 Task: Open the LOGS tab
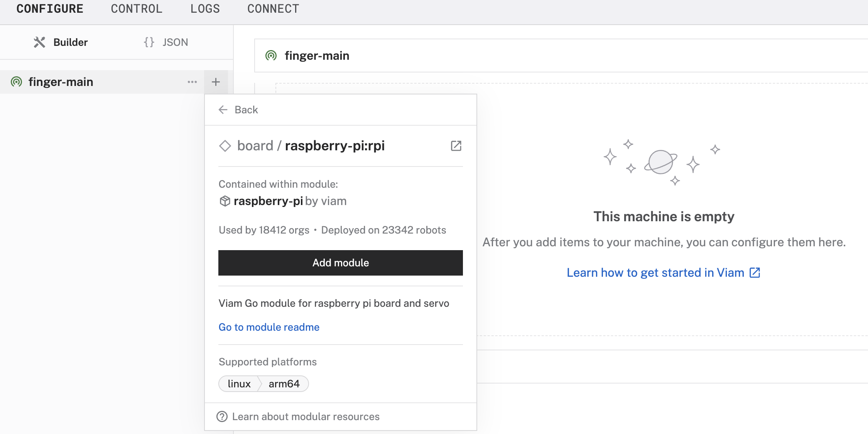tap(205, 9)
